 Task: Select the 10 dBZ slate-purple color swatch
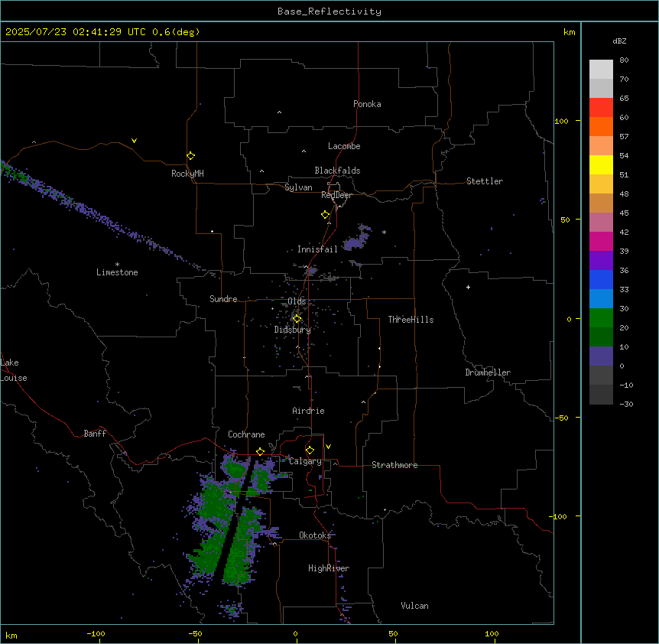[x=601, y=356]
